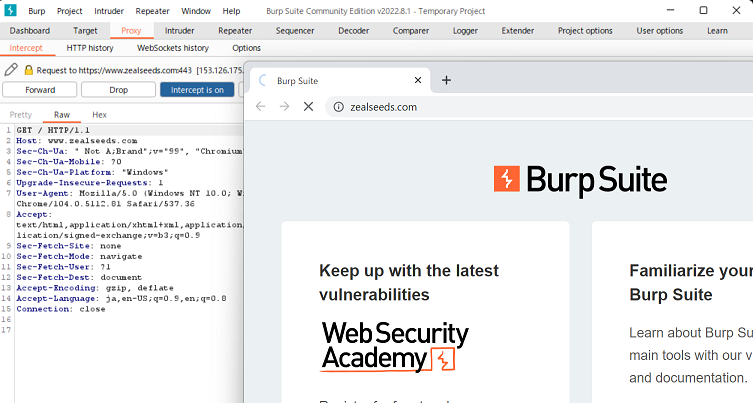Click the orange Burp Suite logo on page
This screenshot has width=753, height=403.
580,180
